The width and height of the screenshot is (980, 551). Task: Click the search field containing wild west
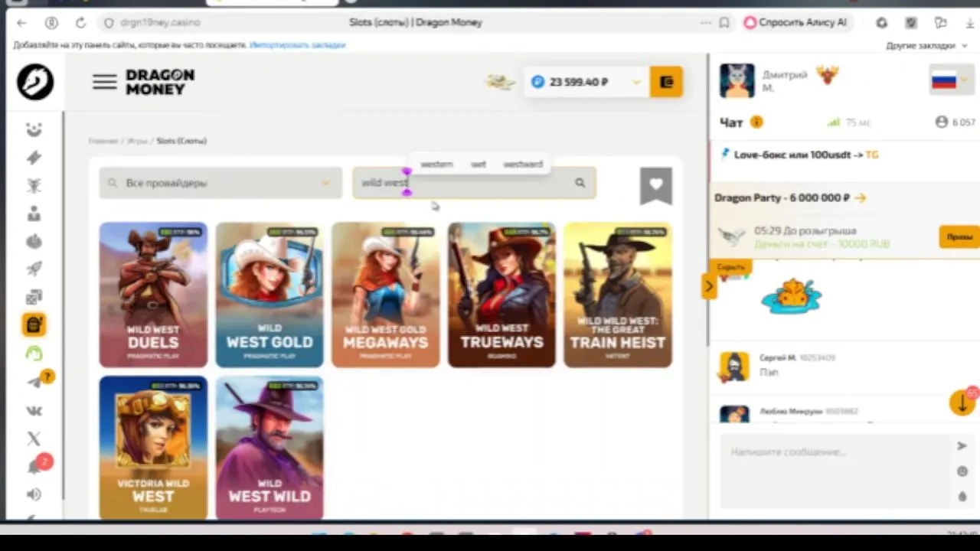coord(474,183)
